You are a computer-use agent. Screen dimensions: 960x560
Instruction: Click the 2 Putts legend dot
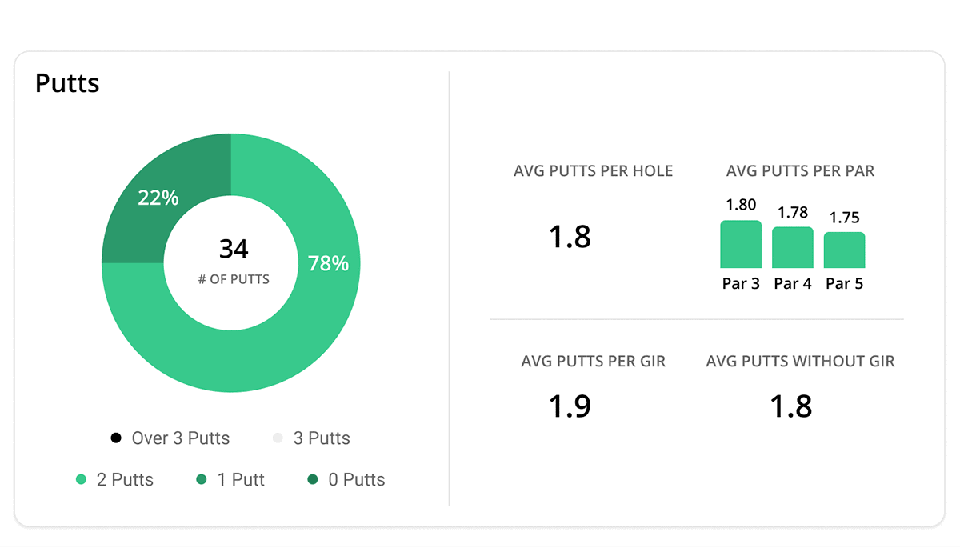81,480
